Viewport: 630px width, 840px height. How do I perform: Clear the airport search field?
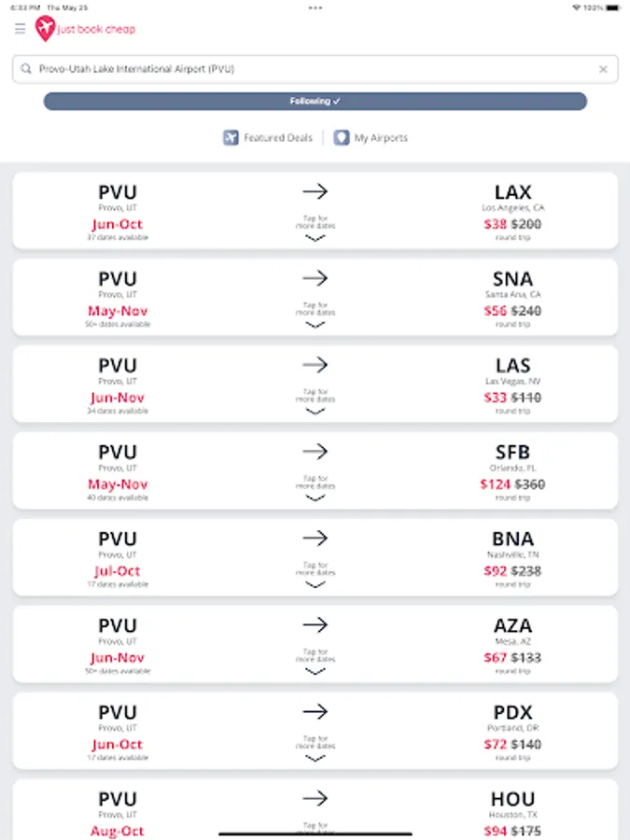coord(603,69)
